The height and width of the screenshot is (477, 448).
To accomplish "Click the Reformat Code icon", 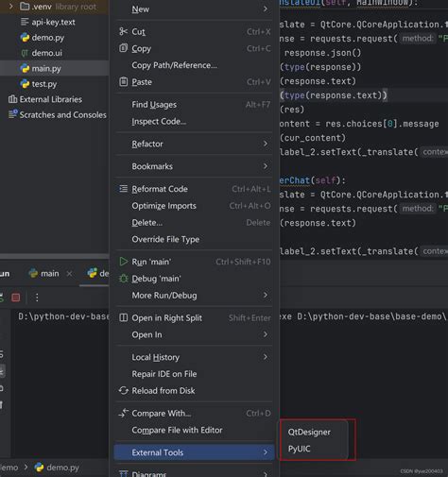I will pos(123,189).
